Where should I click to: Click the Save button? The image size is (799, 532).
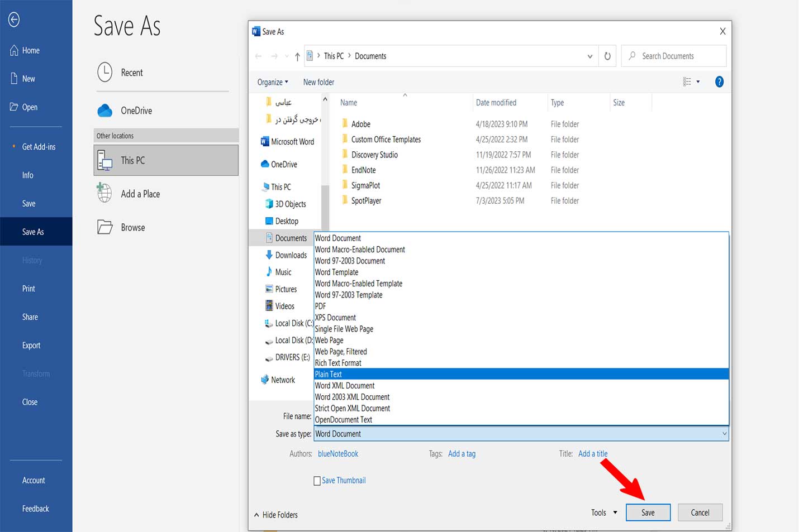(648, 512)
